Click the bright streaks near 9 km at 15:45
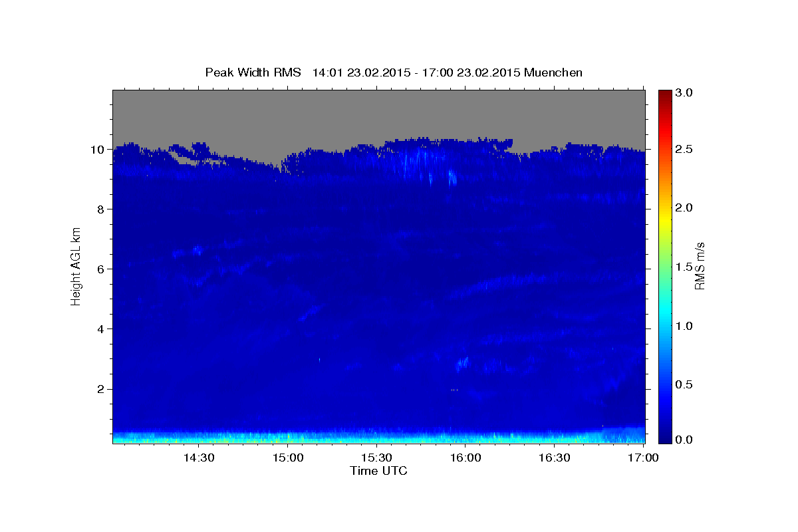The image size is (798, 532). coord(422,163)
